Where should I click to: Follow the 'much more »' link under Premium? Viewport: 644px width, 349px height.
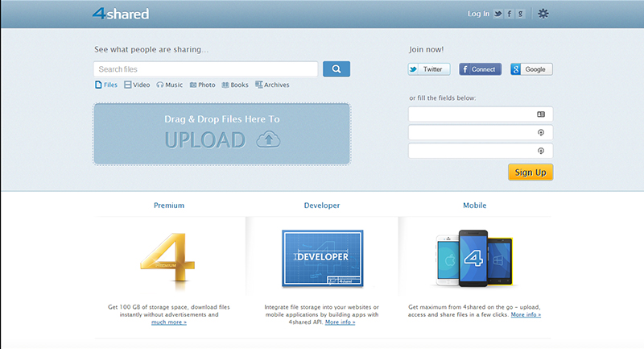[x=169, y=322]
